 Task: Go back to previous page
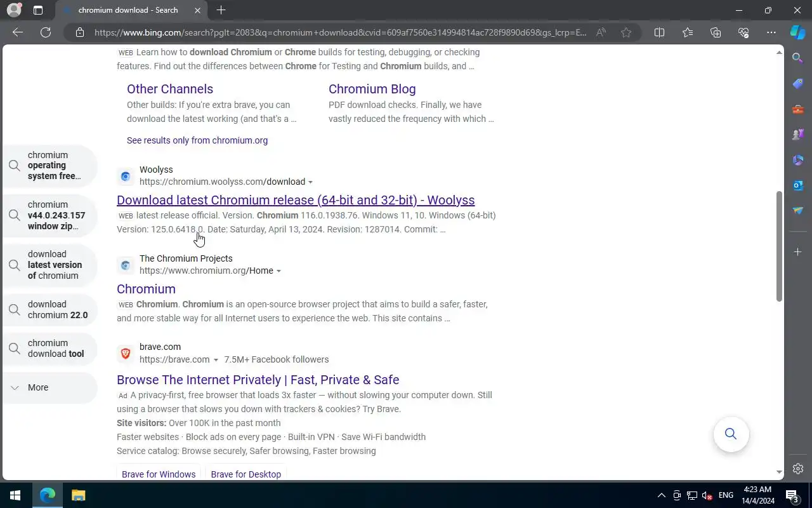(18, 32)
